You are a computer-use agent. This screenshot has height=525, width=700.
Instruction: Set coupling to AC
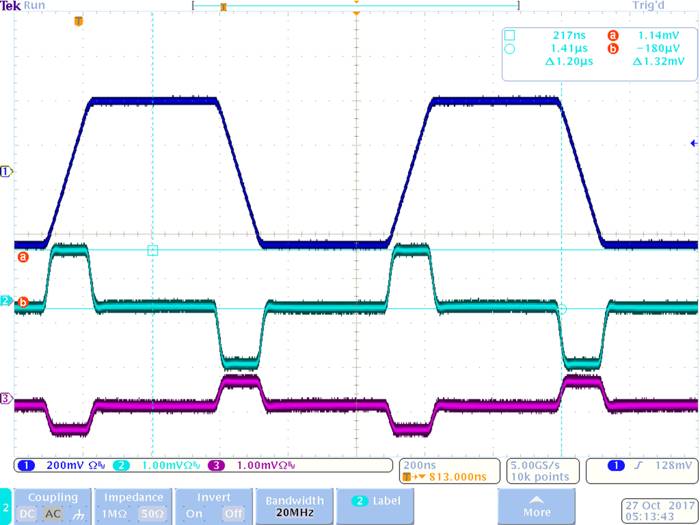point(52,513)
